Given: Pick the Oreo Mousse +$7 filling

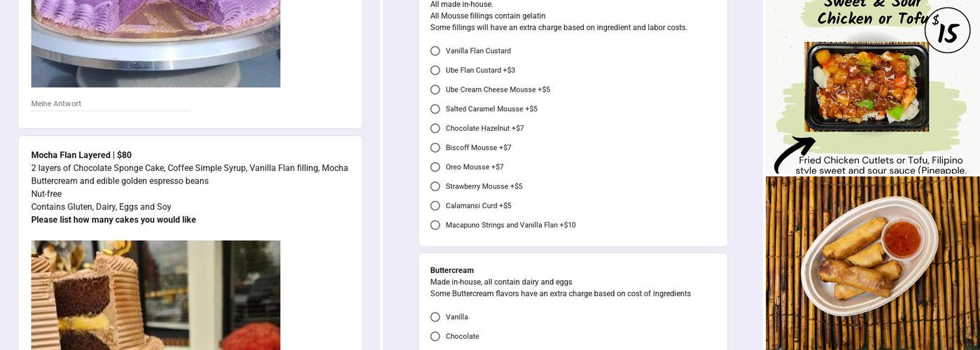Looking at the screenshot, I should point(435,167).
